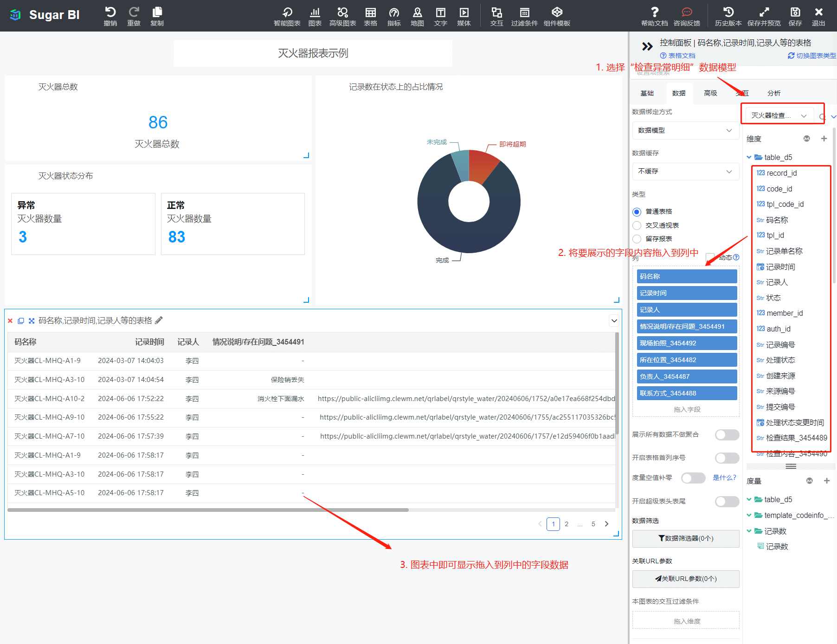Switch to the 高级 tab
The height and width of the screenshot is (644, 837).
(x=710, y=93)
